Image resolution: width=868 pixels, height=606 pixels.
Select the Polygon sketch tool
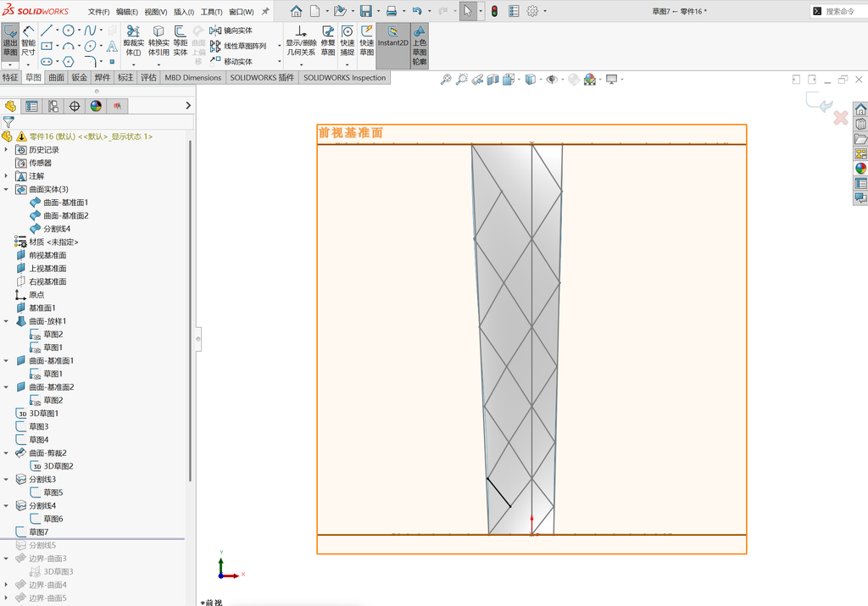(69, 61)
